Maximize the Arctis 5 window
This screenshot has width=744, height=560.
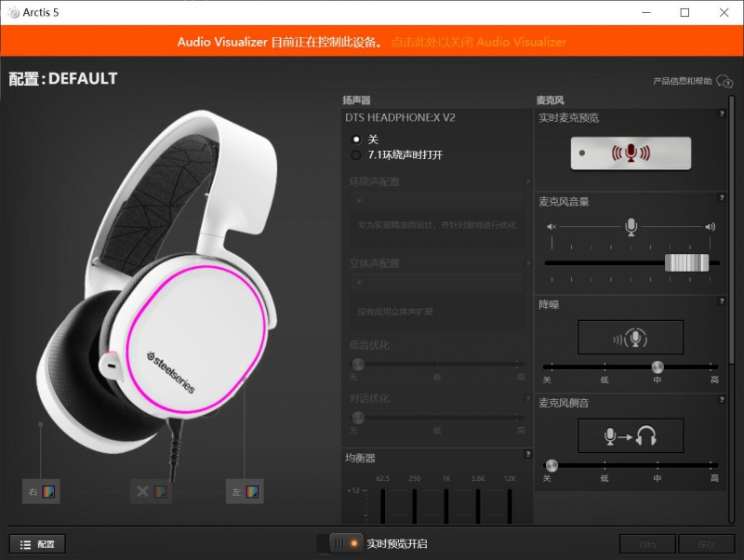coord(684,13)
